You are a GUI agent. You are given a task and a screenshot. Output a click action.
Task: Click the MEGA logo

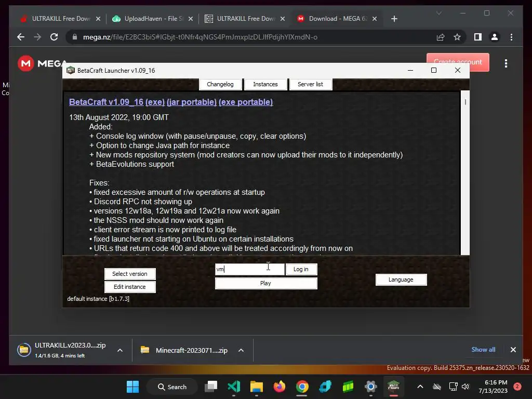(x=42, y=63)
